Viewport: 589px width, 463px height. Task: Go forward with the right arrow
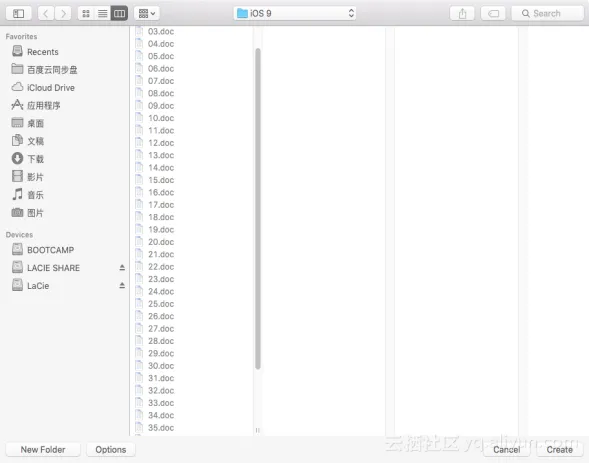tap(63, 14)
